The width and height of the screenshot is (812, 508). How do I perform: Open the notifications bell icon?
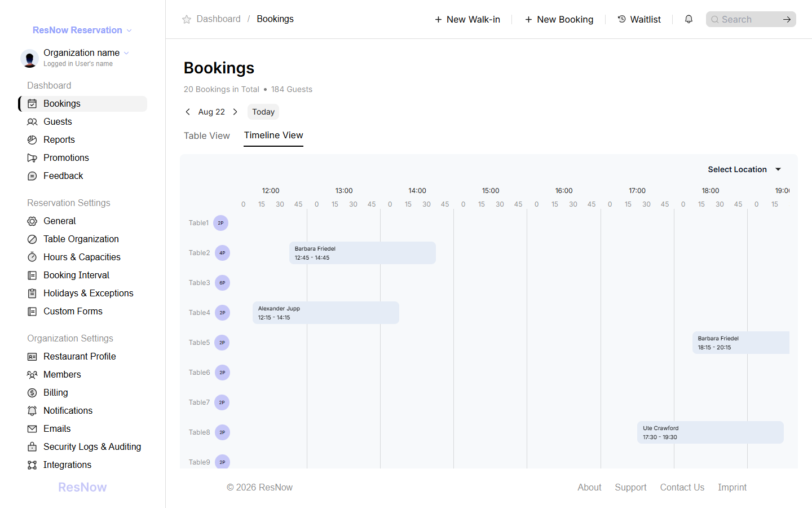[689, 19]
